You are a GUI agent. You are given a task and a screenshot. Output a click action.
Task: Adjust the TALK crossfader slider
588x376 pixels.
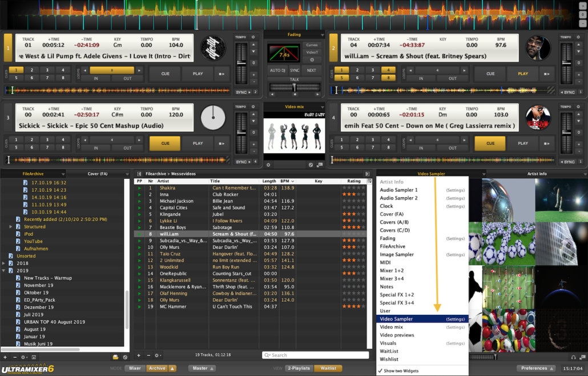(294, 87)
